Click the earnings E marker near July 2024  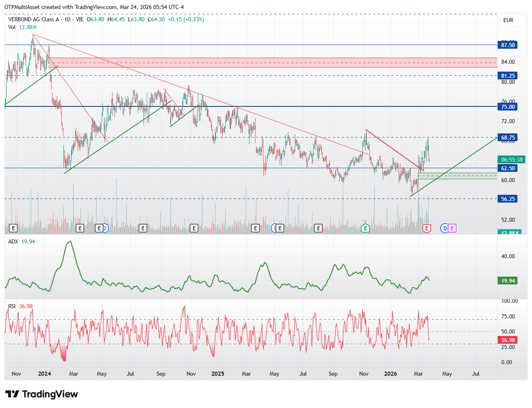click(143, 228)
